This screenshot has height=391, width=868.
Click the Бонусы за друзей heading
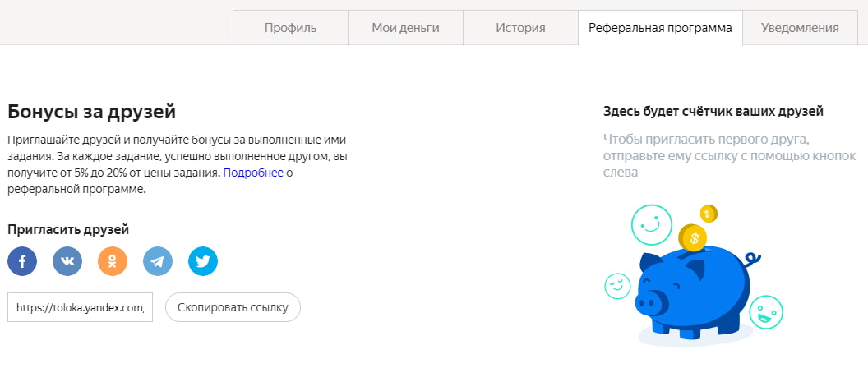coord(92,112)
